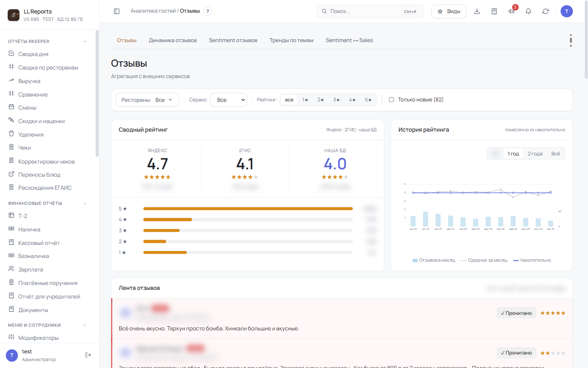Click the download icon in header
This screenshot has height=368, width=588.
477,11
